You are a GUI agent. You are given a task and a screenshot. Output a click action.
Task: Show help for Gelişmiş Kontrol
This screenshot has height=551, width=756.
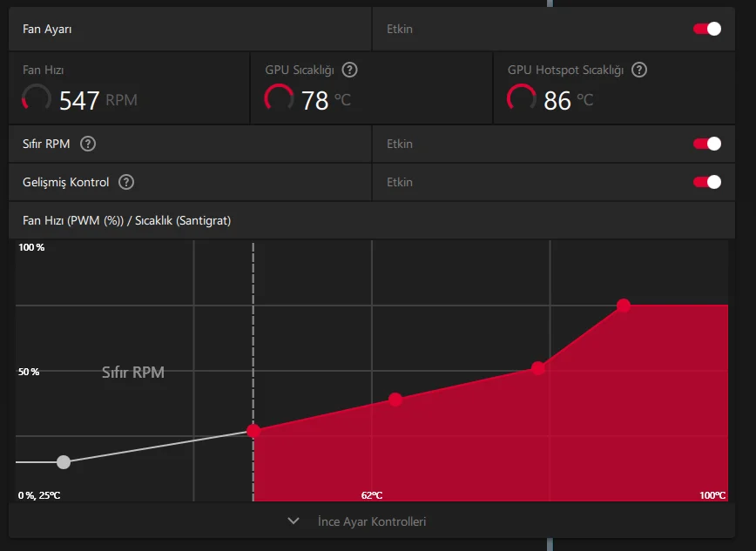point(126,182)
